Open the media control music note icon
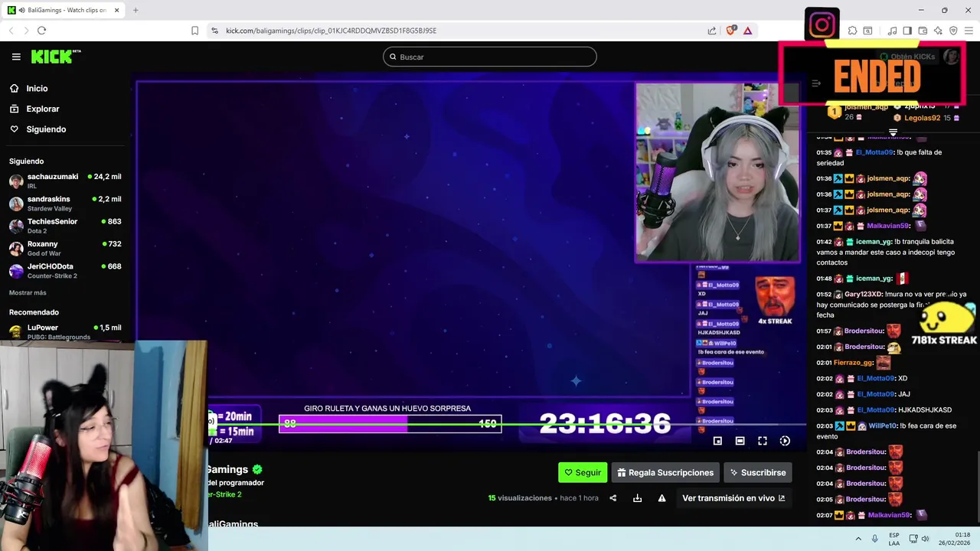The height and width of the screenshot is (551, 980). (892, 31)
